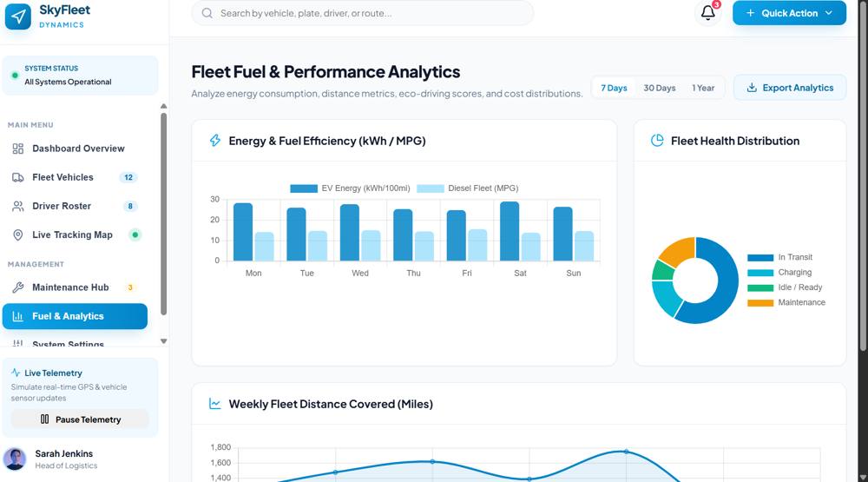Viewport: 868px width, 482px height.
Task: Click the download icon on Export Analytics
Action: (x=752, y=88)
